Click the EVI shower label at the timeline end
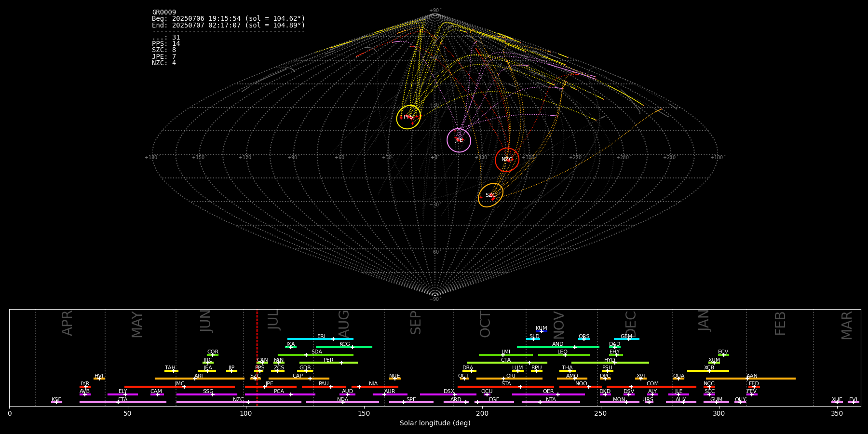 pos(853,400)
